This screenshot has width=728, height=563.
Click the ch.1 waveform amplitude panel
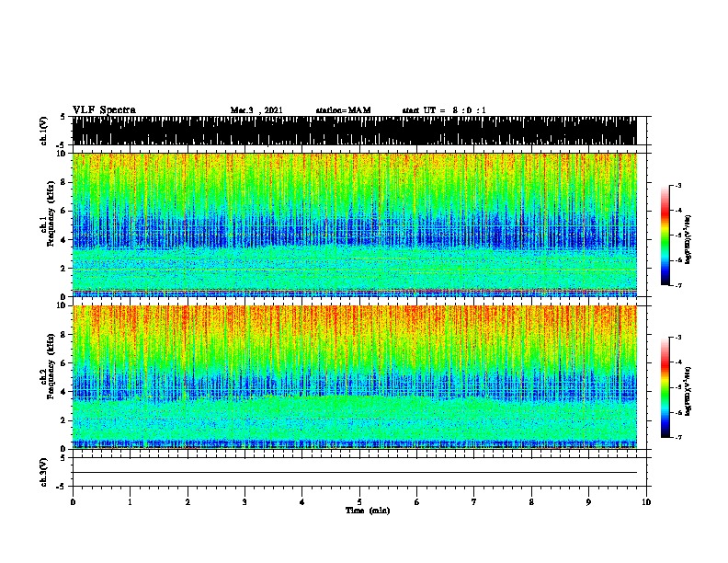(x=355, y=131)
